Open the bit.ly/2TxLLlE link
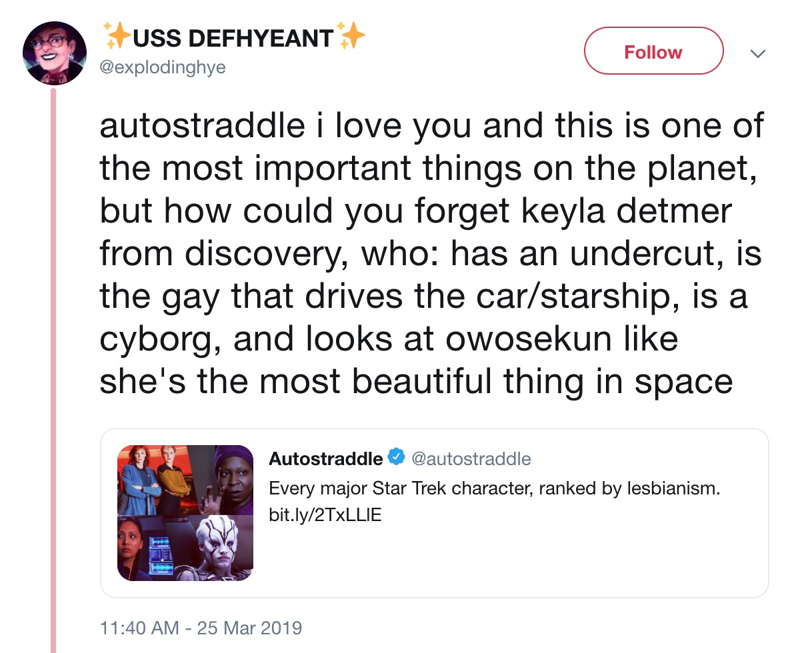This screenshot has height=653, width=812. click(325, 516)
